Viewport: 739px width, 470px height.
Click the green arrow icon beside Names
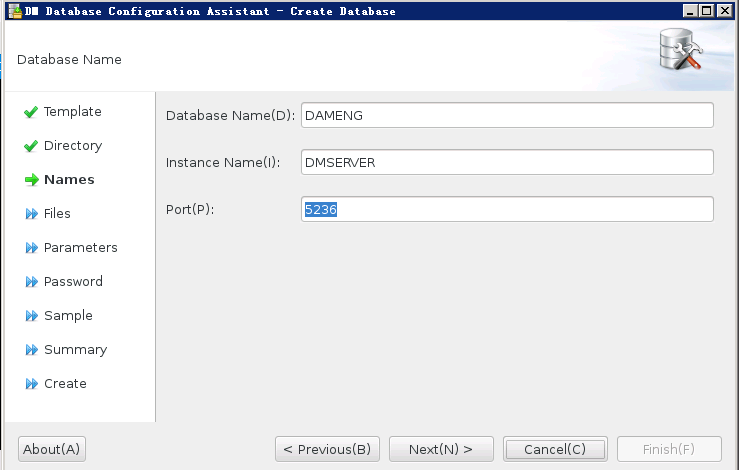(32, 180)
